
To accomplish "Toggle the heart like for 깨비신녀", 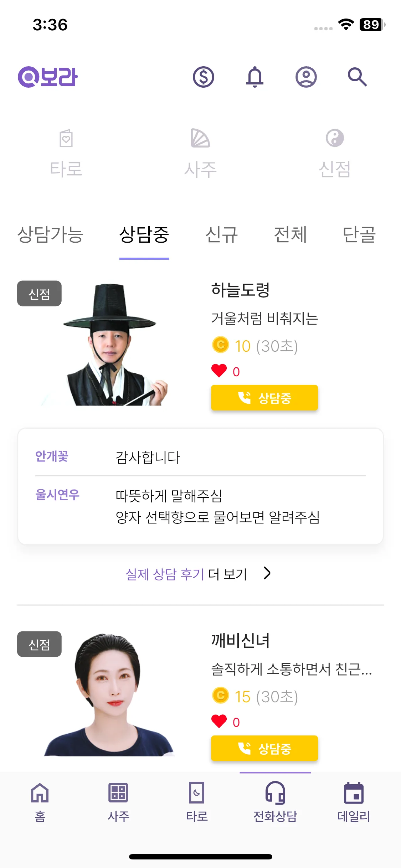I will click(x=219, y=722).
